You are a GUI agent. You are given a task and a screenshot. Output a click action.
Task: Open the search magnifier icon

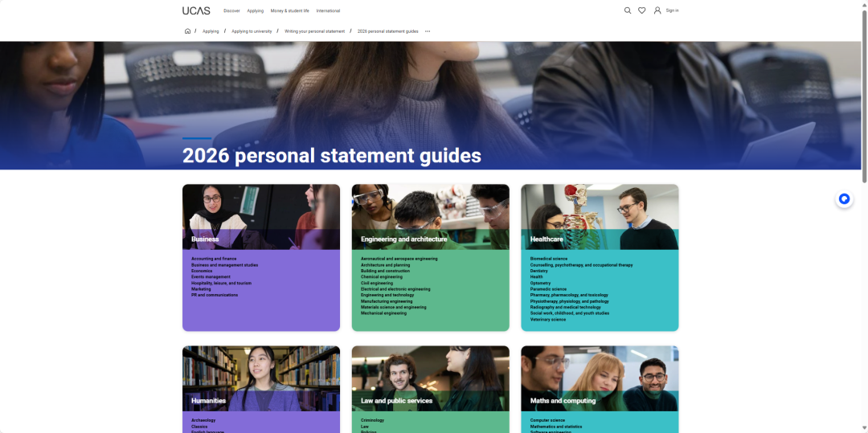[x=628, y=10]
